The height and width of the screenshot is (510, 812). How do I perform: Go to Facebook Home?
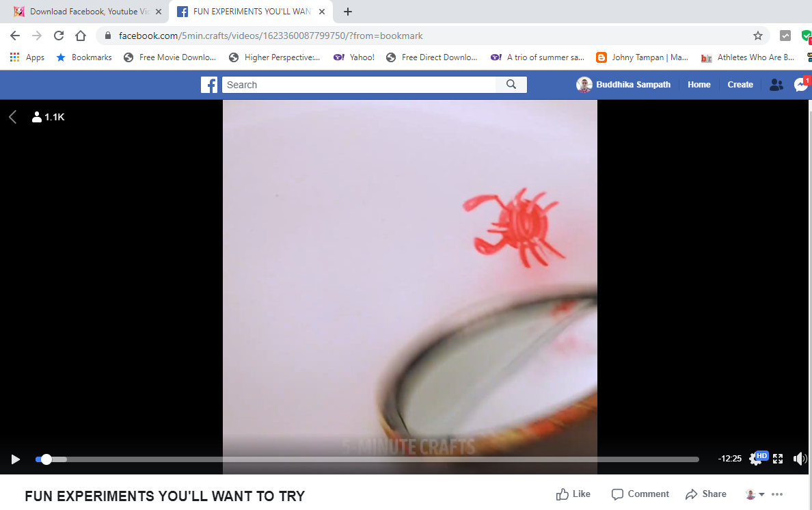(699, 84)
